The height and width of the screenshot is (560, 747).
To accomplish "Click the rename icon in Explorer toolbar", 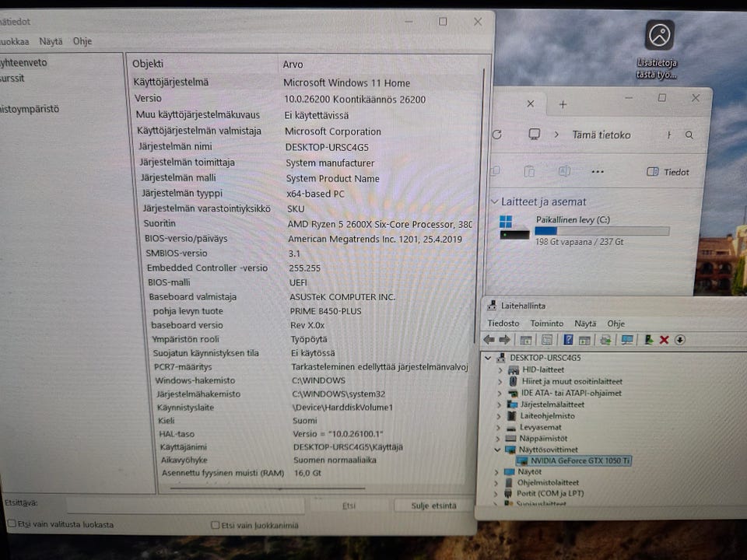I will point(564,171).
